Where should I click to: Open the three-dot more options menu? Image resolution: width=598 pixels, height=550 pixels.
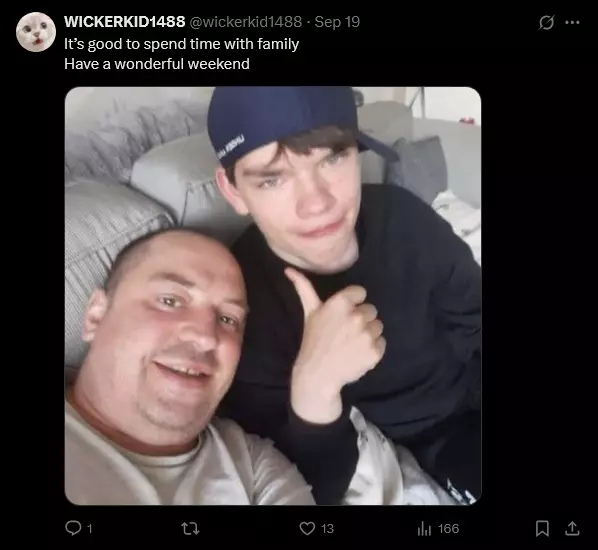click(x=572, y=23)
